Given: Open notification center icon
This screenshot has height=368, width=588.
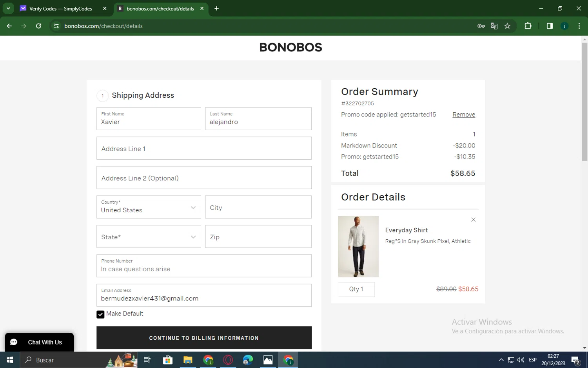Looking at the screenshot, I should coord(576,360).
